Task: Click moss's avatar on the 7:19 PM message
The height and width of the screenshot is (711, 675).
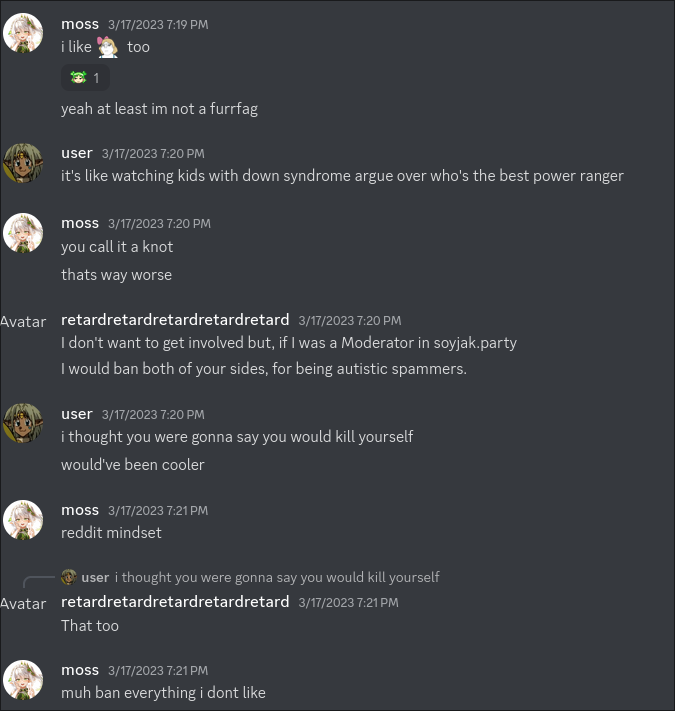Action: [23, 33]
